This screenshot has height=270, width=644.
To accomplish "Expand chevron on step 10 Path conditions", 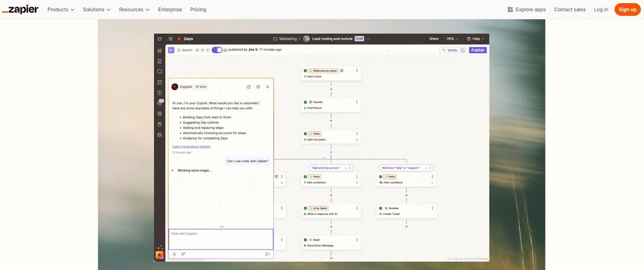I will click(x=432, y=183).
